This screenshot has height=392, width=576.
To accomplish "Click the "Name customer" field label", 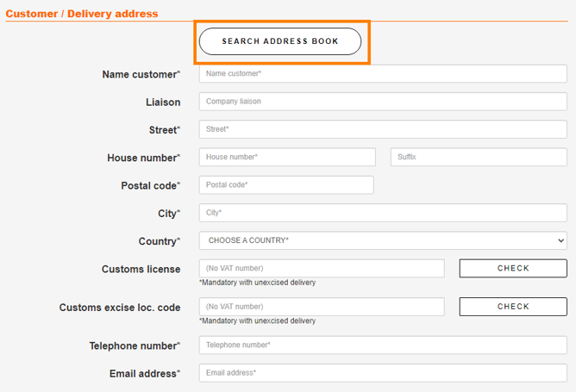I will point(141,75).
